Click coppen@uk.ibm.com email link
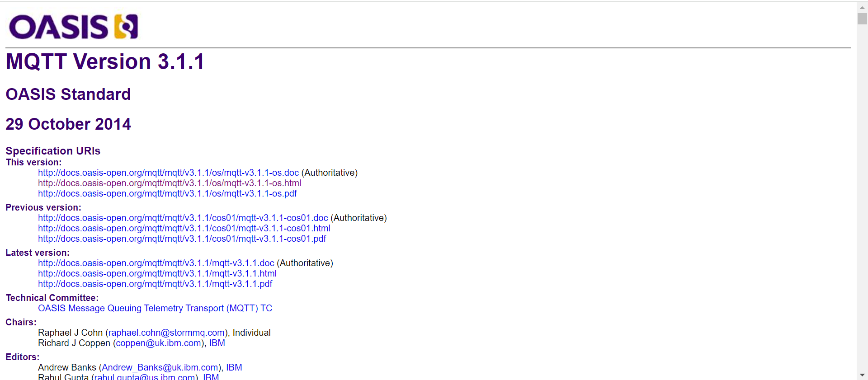 (158, 343)
